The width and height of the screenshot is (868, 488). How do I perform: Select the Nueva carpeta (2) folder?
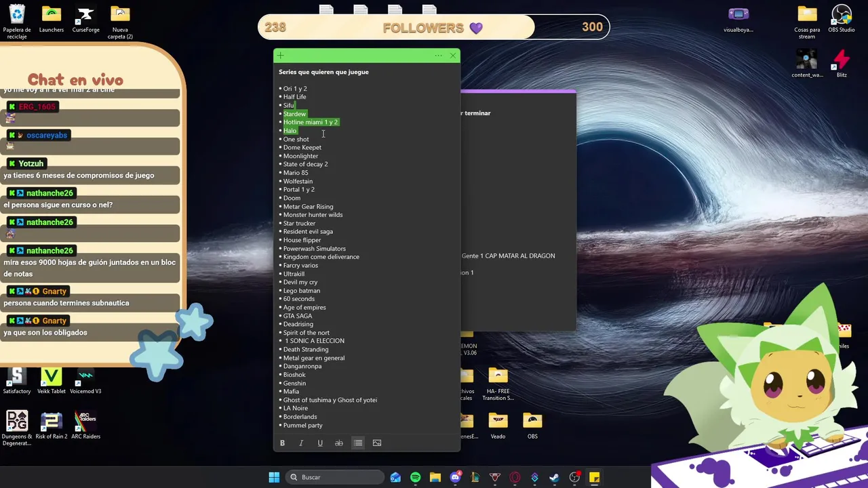(x=120, y=22)
